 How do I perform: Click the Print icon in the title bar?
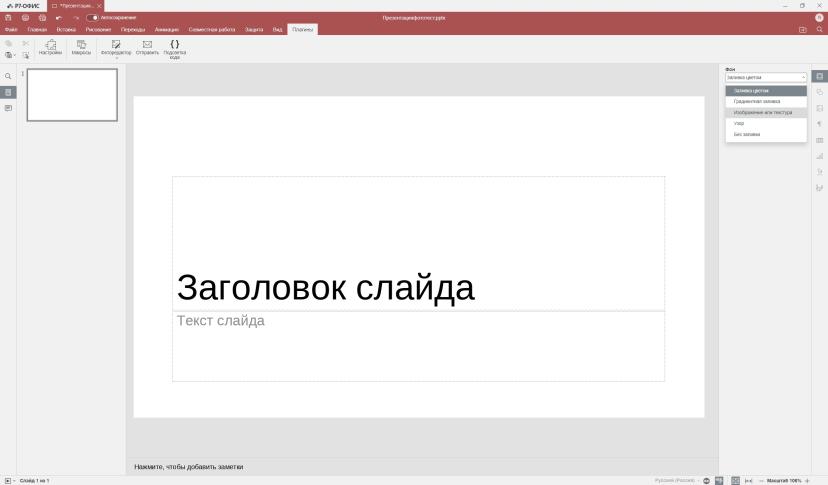(x=25, y=17)
